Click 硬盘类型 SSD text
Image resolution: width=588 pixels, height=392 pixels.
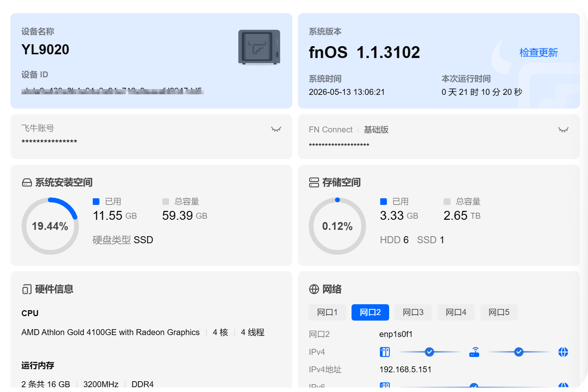123,240
